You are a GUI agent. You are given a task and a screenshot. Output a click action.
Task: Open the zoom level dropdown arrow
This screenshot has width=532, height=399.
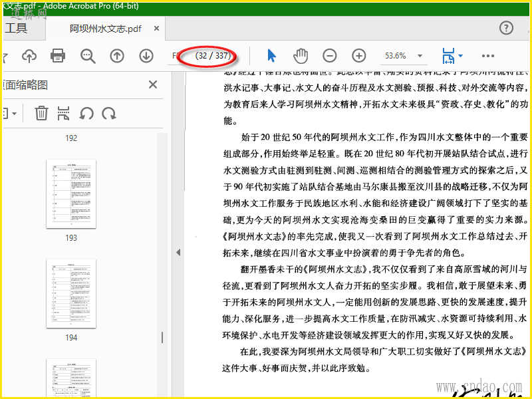tap(420, 56)
